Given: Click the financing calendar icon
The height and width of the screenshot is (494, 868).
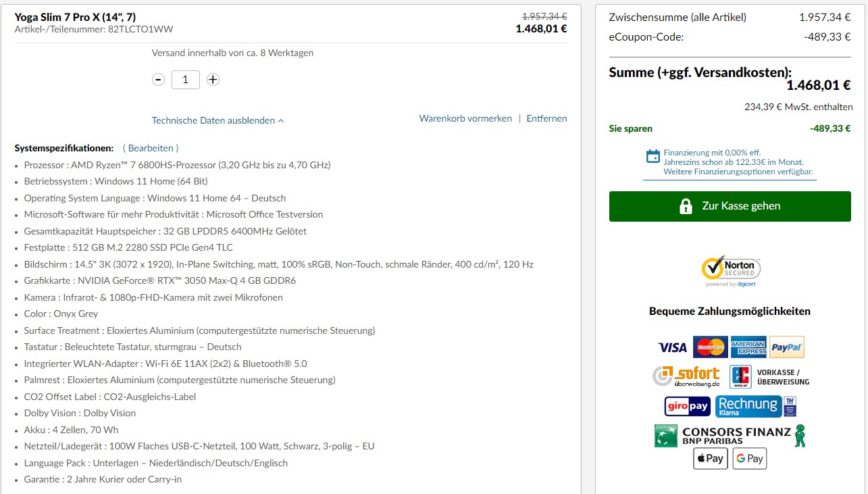Looking at the screenshot, I should click(x=653, y=156).
